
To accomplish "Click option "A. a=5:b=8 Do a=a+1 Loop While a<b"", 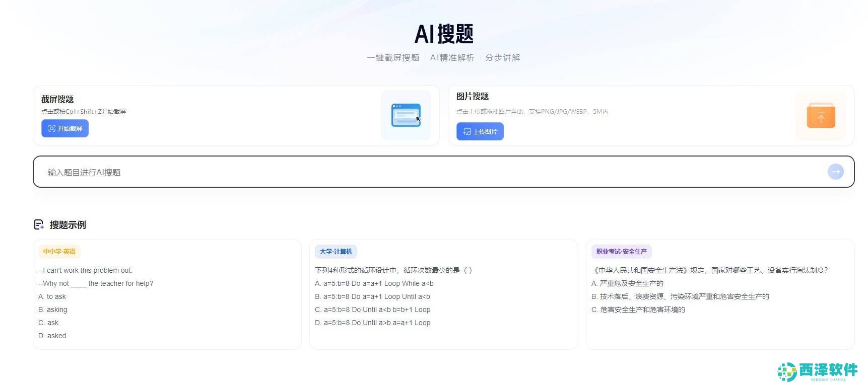I will (374, 283).
